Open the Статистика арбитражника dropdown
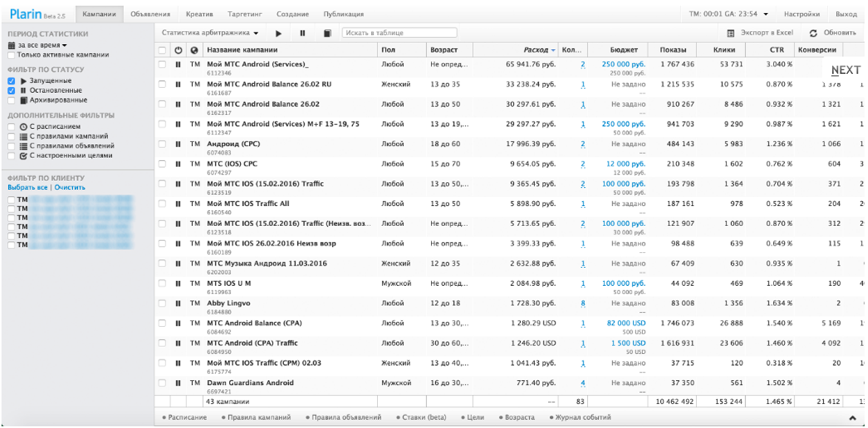Image resolution: width=868 pixels, height=428 pixels. [210, 33]
